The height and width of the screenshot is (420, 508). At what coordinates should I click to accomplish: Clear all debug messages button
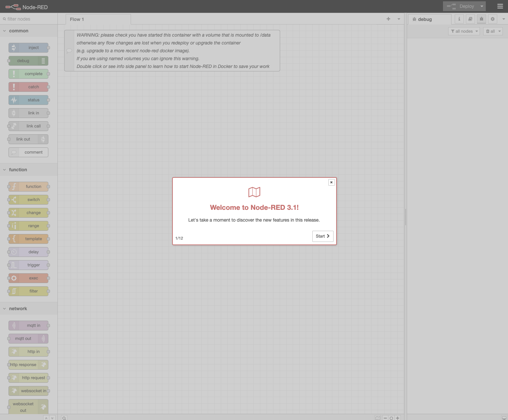point(490,31)
